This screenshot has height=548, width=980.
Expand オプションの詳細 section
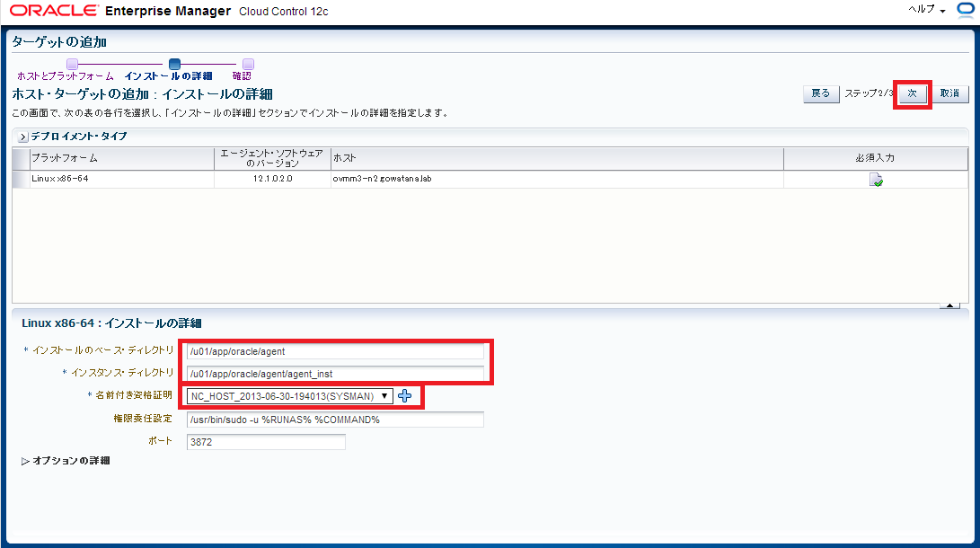25,461
